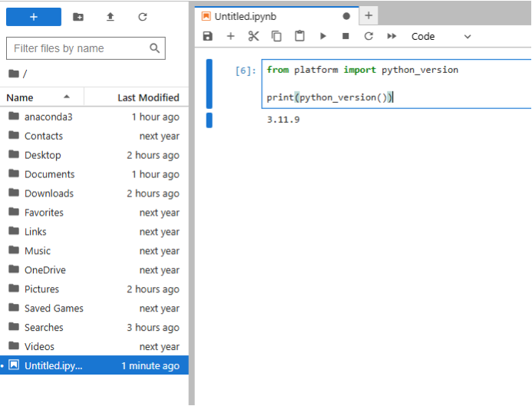Interrupt the kernel with the stop icon
The image size is (532, 406).
pos(345,36)
